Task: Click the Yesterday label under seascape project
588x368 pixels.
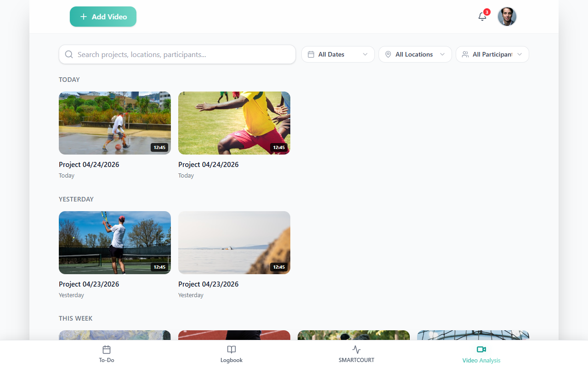Action: (191, 295)
